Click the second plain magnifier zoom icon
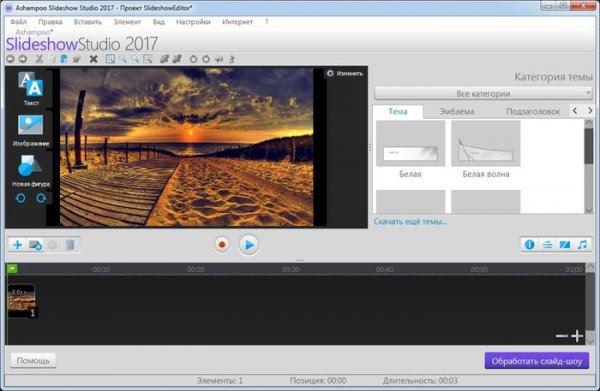 (135, 59)
